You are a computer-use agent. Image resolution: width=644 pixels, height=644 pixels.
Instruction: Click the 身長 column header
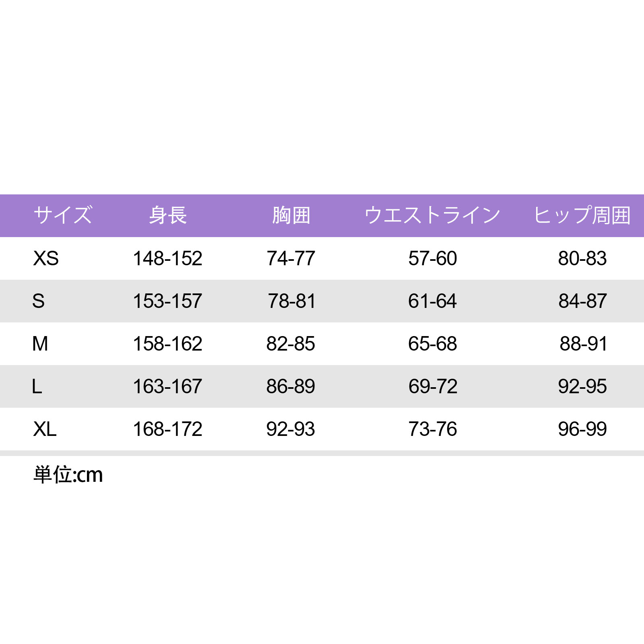click(168, 215)
